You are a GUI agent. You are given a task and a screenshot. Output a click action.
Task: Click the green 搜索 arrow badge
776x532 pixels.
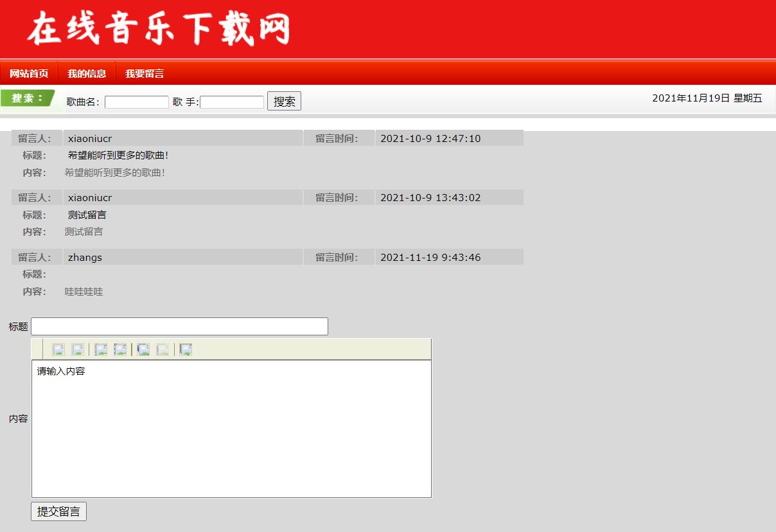(26, 98)
